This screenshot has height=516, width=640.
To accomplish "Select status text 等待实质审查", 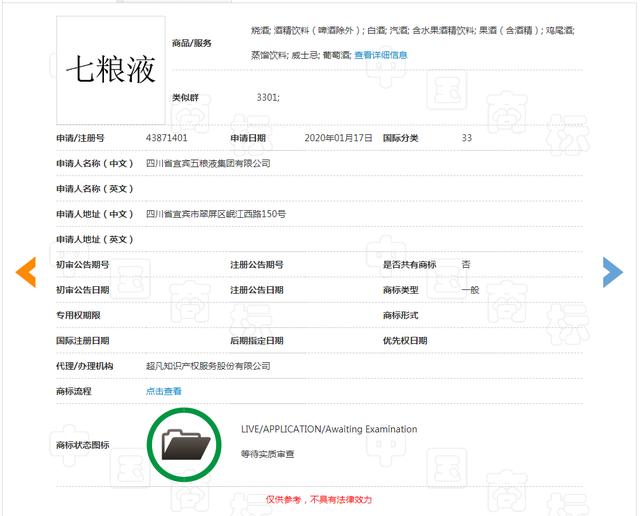I will tap(267, 454).
